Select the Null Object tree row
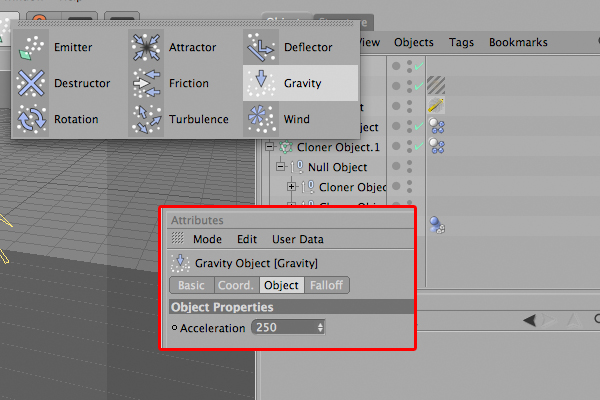This screenshot has width=600, height=400. pos(338,167)
